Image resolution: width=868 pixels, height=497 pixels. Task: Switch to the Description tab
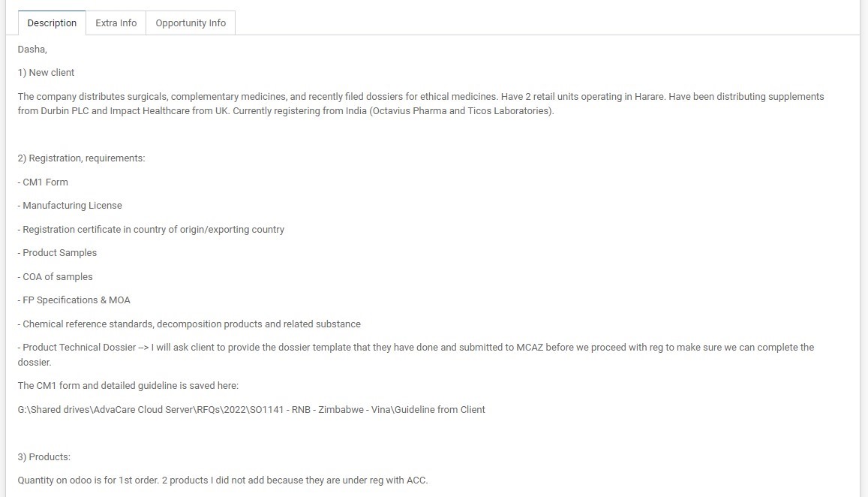tap(52, 23)
